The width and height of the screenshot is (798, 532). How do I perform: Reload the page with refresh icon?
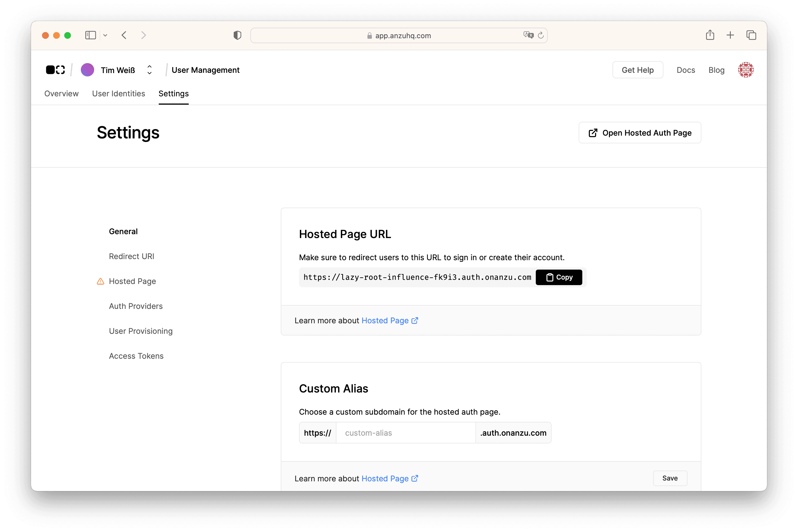(x=541, y=35)
